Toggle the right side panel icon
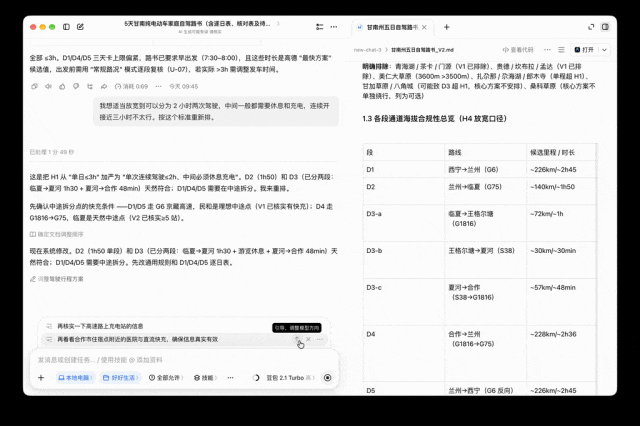This screenshot has height=426, width=640. point(605,27)
